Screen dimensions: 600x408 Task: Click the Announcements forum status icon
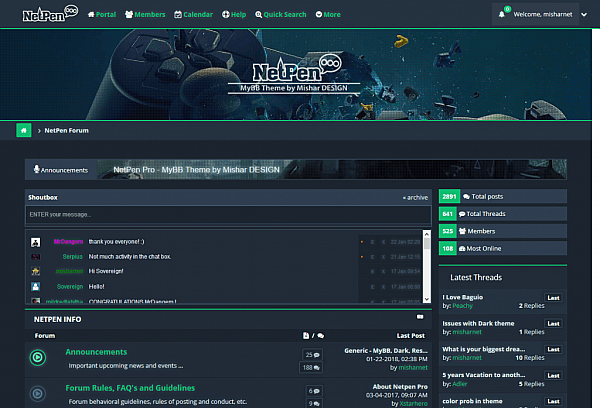[x=38, y=357]
